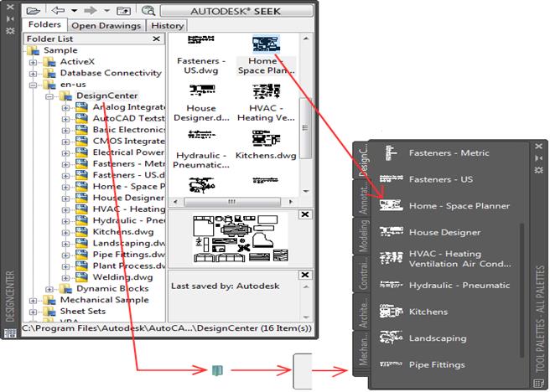Image resolution: width=550 pixels, height=392 pixels.
Task: Click the Search magnifier icon
Action: 148,11
